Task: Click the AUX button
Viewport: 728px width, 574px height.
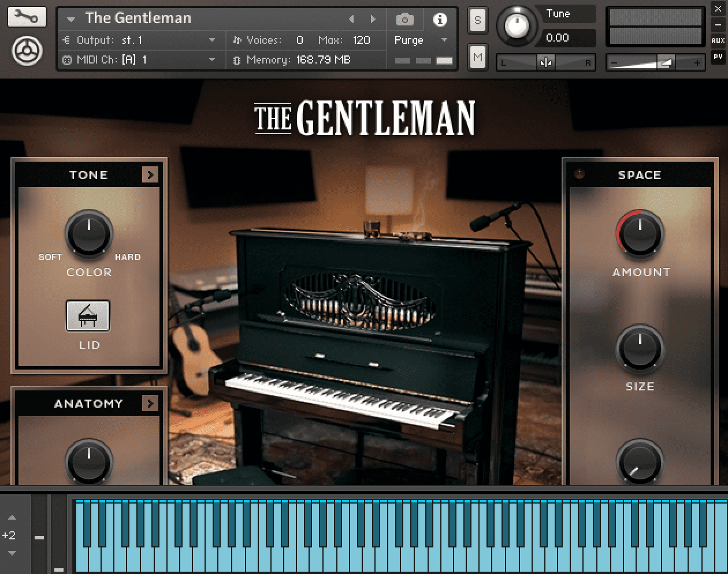Action: tap(718, 40)
